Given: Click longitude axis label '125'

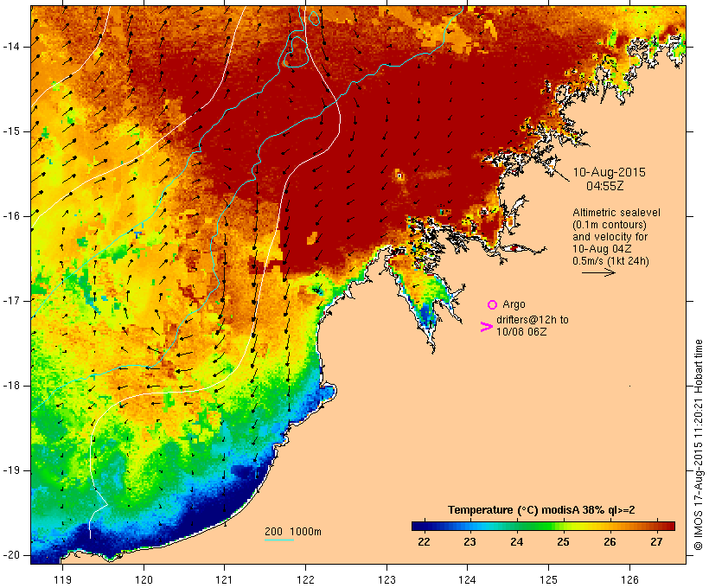Looking at the screenshot, I should point(548,579).
